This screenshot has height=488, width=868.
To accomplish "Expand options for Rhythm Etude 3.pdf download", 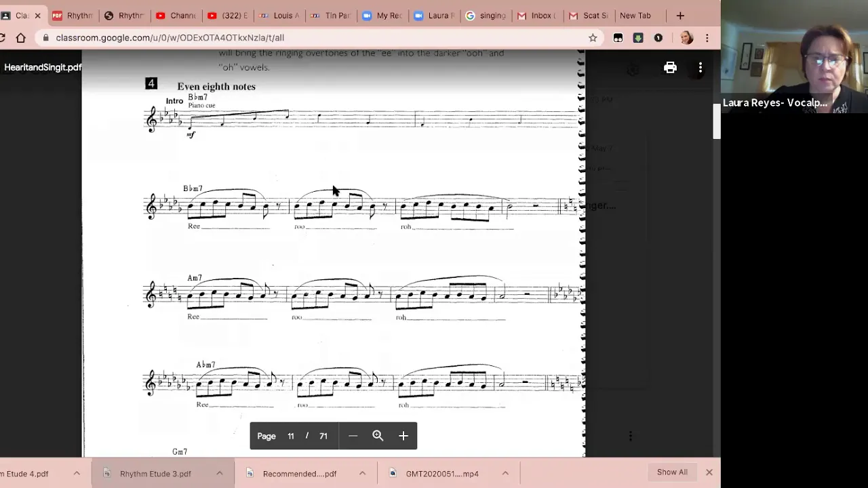I will (x=220, y=473).
